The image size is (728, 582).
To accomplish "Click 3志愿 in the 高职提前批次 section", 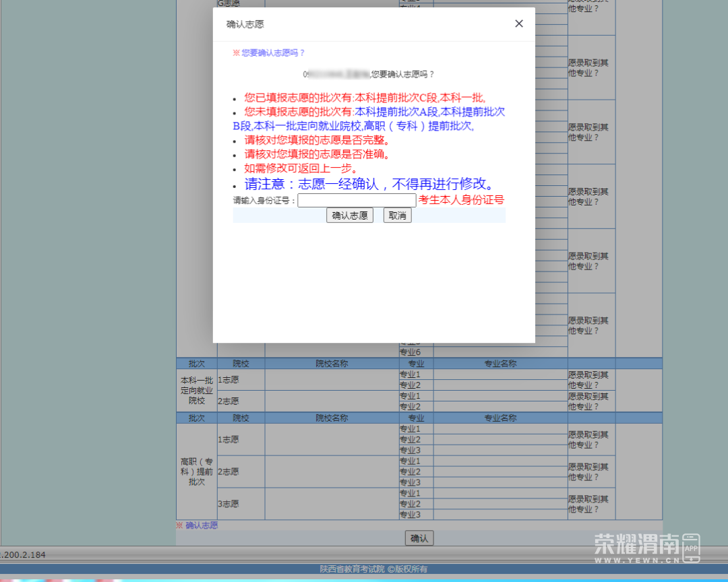I will click(x=229, y=504).
